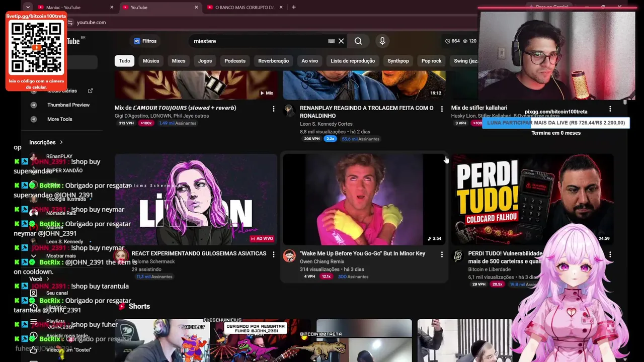Open options menu for RENANPLAY REAGINDO video
Image resolution: width=644 pixels, height=362 pixels.
pos(442,109)
